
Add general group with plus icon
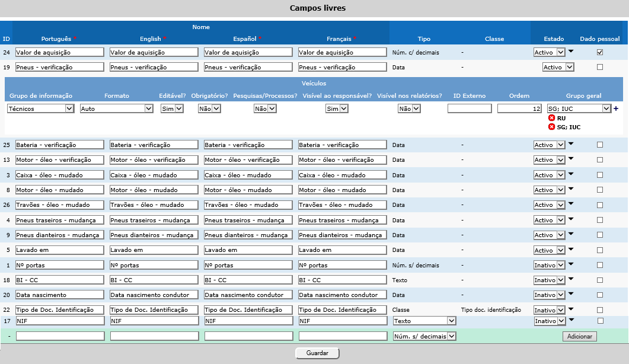coord(616,108)
